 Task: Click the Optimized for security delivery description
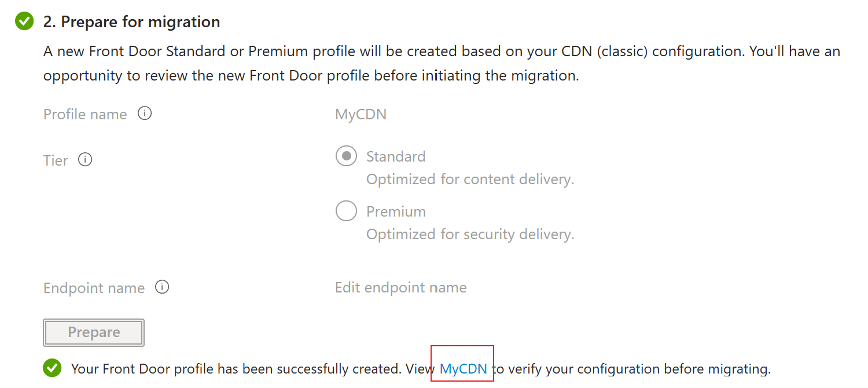(x=470, y=234)
